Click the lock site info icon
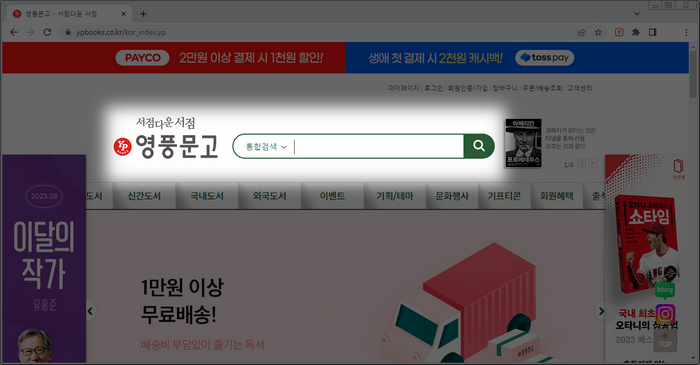The width and height of the screenshot is (700, 365). pyautogui.click(x=68, y=32)
